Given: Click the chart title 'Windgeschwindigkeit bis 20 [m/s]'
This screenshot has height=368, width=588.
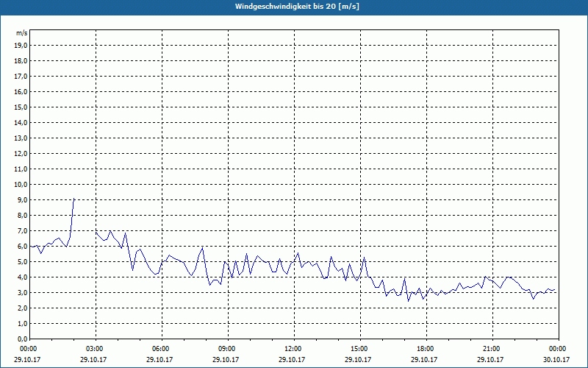Looking at the screenshot, I should coord(297,7).
